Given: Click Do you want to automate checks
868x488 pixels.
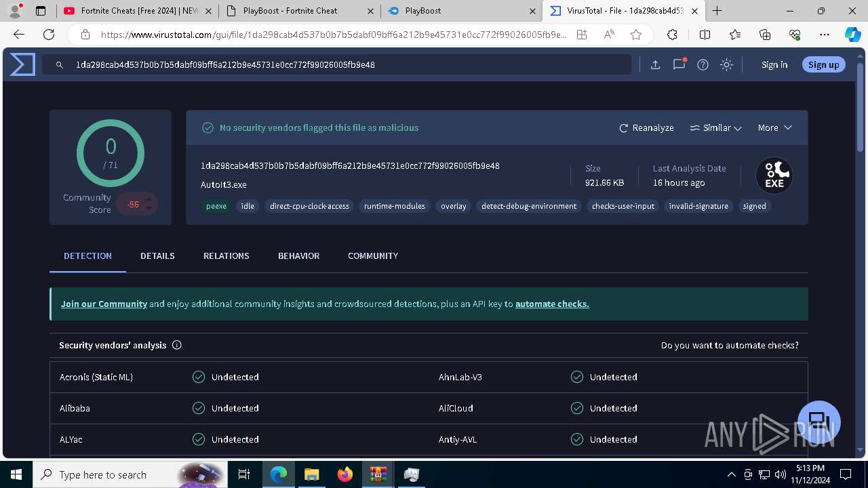Looking at the screenshot, I should point(730,345).
